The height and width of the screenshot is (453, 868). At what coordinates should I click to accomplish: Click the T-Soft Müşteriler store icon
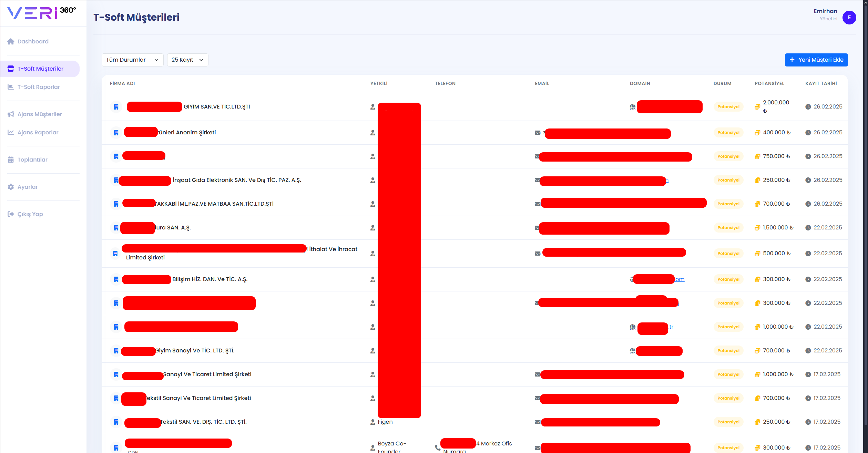point(11,69)
